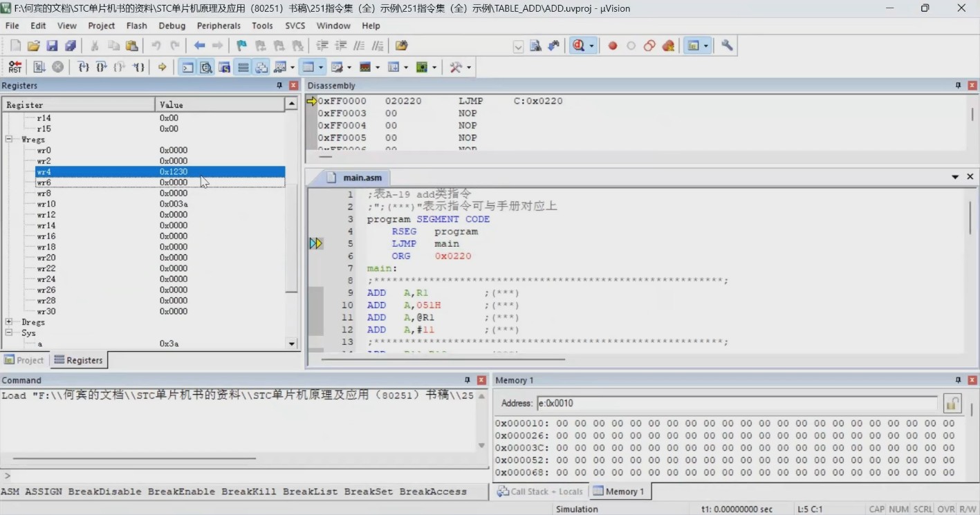Collapse the Wregs register group
This screenshot has width=980, height=515.
click(9, 139)
